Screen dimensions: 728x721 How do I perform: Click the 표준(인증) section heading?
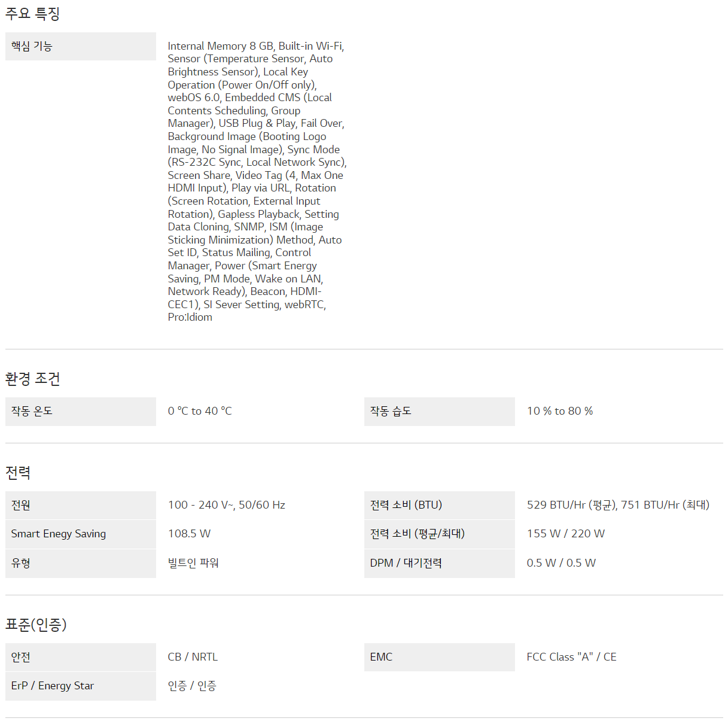pos(36,625)
